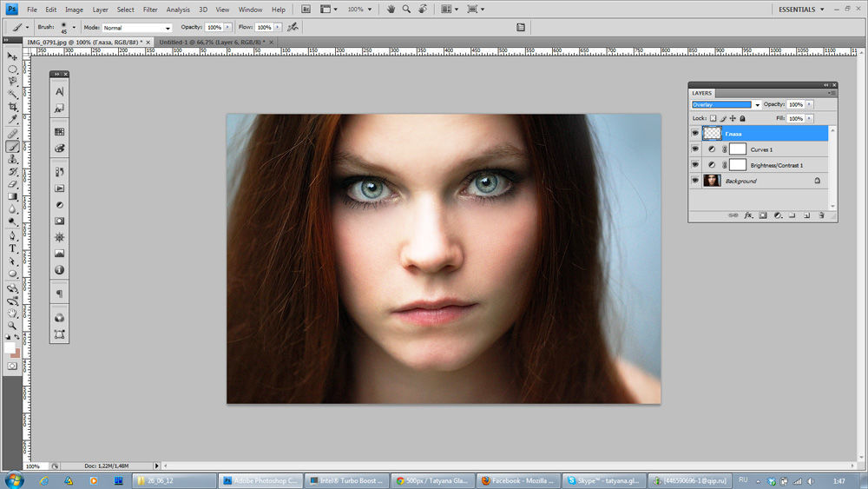Open the Brush preset picker arrow
Screen dimensions: 868x489
pyautogui.click(x=74, y=27)
